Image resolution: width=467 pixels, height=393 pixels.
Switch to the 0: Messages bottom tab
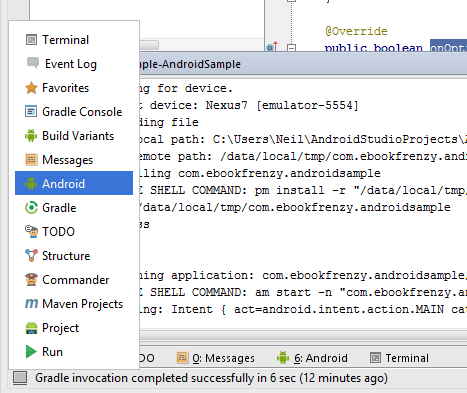tap(215, 358)
